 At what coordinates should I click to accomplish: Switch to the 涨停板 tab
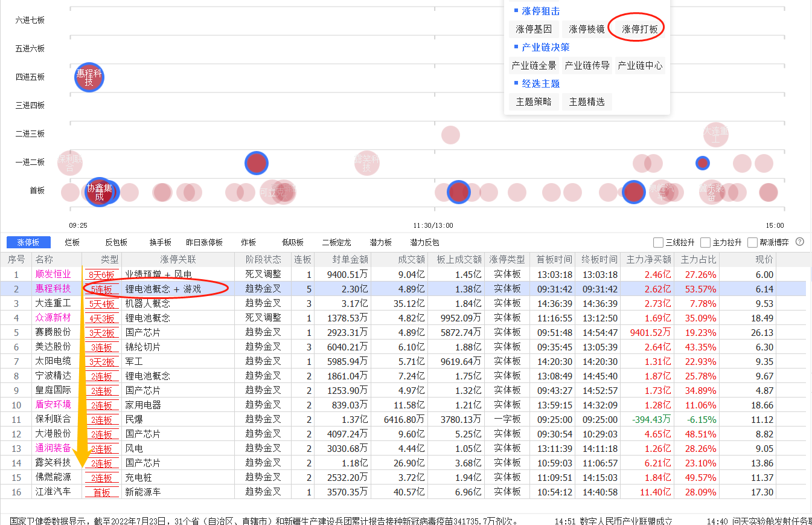[x=28, y=242]
